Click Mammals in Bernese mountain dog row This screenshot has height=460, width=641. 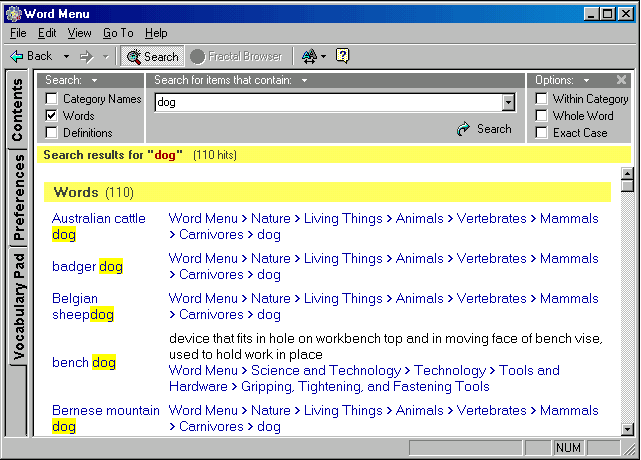[x=569, y=411]
